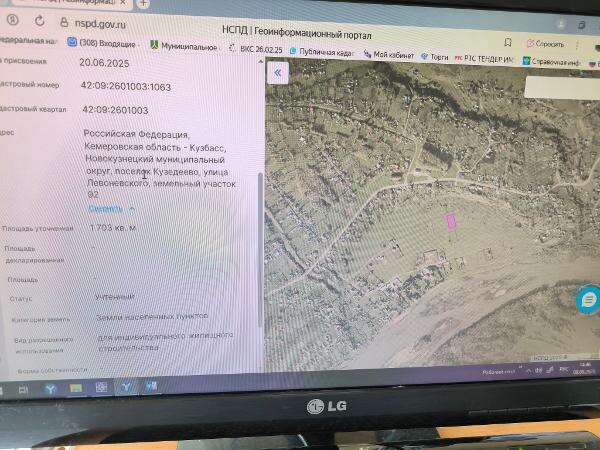
Task: Open a new browser tab
Action: point(143,3)
